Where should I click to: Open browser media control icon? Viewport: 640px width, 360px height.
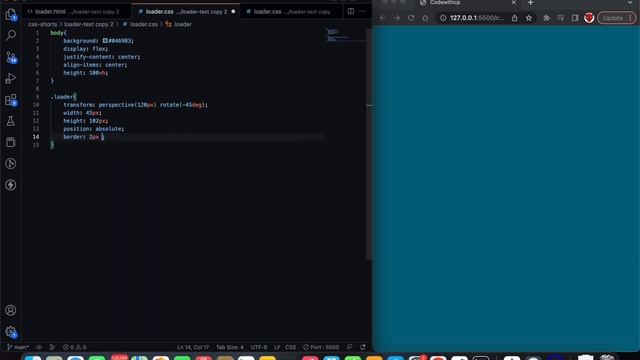(x=560, y=18)
